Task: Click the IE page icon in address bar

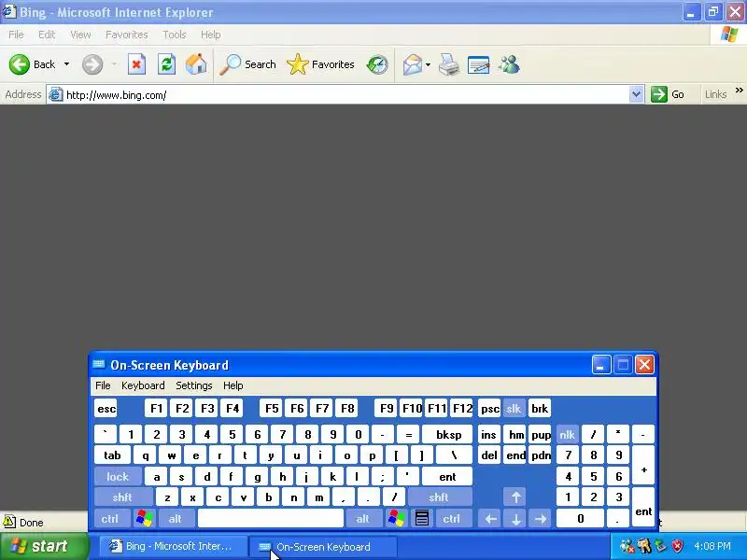Action: pos(56,94)
